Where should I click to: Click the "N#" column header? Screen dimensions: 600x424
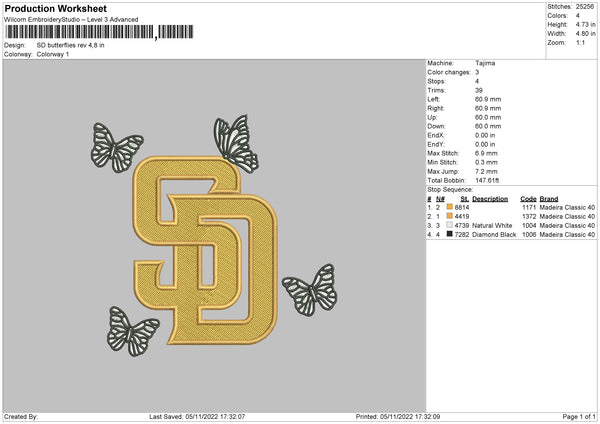pyautogui.click(x=440, y=199)
